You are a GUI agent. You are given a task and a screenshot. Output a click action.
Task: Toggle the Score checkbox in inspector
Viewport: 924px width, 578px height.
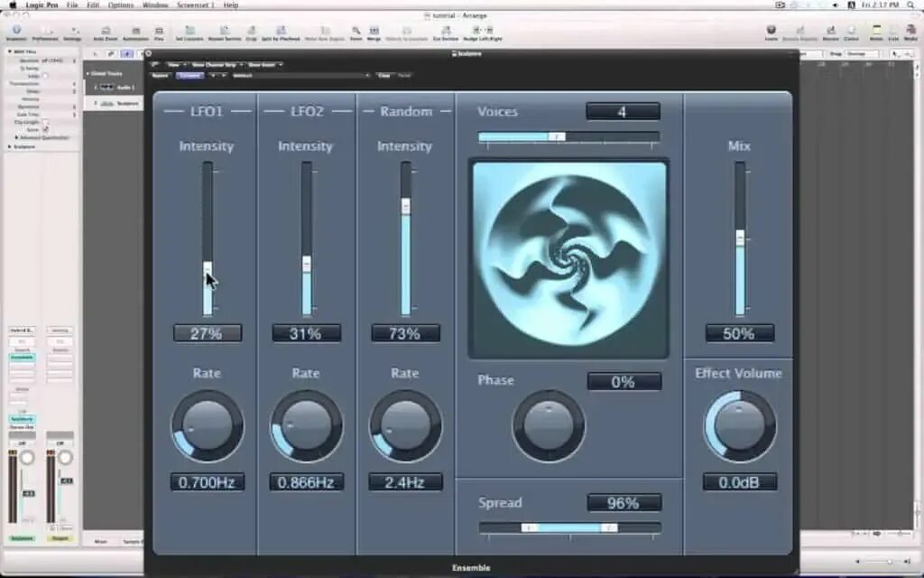[46, 129]
